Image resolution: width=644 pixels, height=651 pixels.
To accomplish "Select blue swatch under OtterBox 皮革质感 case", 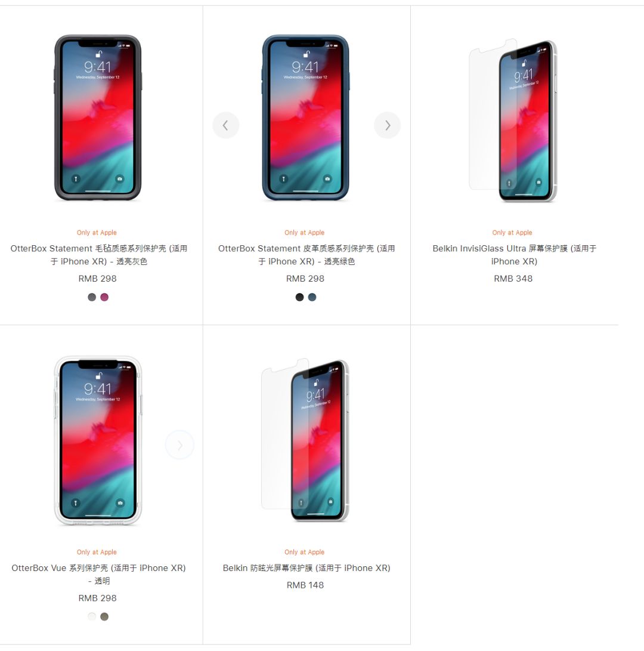I will [x=312, y=297].
